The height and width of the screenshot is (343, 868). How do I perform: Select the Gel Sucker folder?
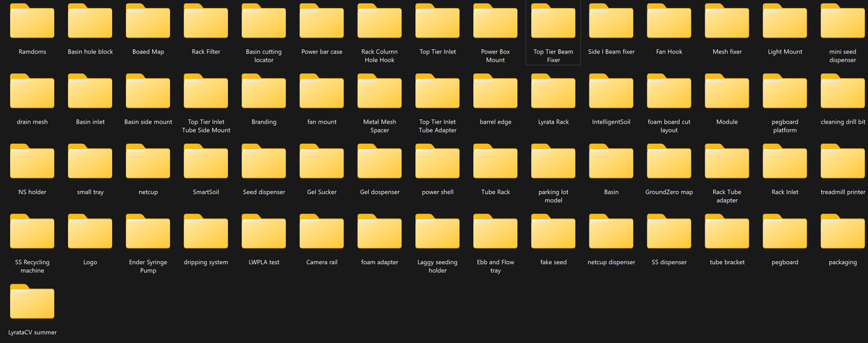(x=322, y=161)
